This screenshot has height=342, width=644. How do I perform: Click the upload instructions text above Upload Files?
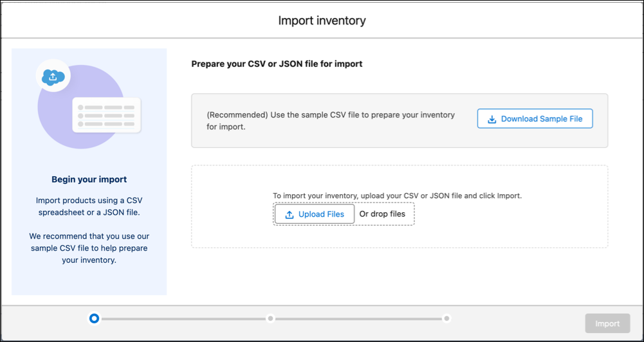click(397, 196)
